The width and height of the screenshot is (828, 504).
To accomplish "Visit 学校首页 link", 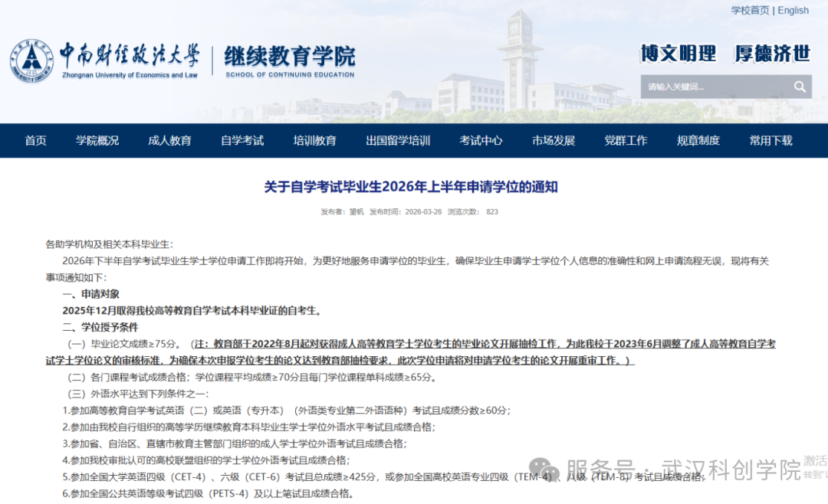I will click(750, 10).
